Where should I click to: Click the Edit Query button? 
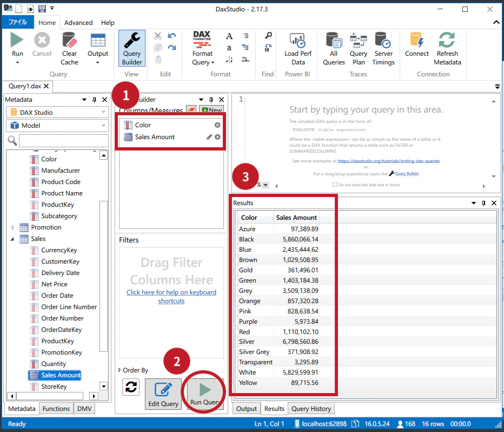click(163, 394)
